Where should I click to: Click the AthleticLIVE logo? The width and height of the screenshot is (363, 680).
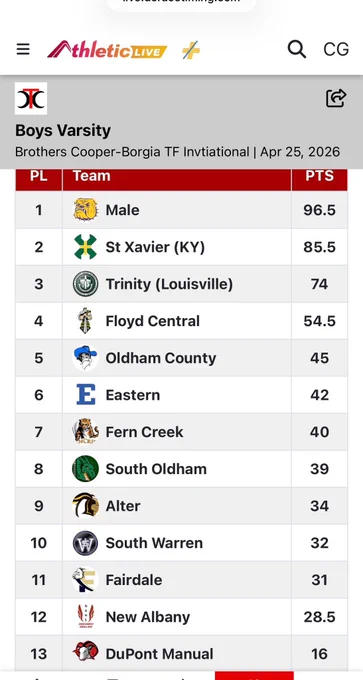click(107, 50)
